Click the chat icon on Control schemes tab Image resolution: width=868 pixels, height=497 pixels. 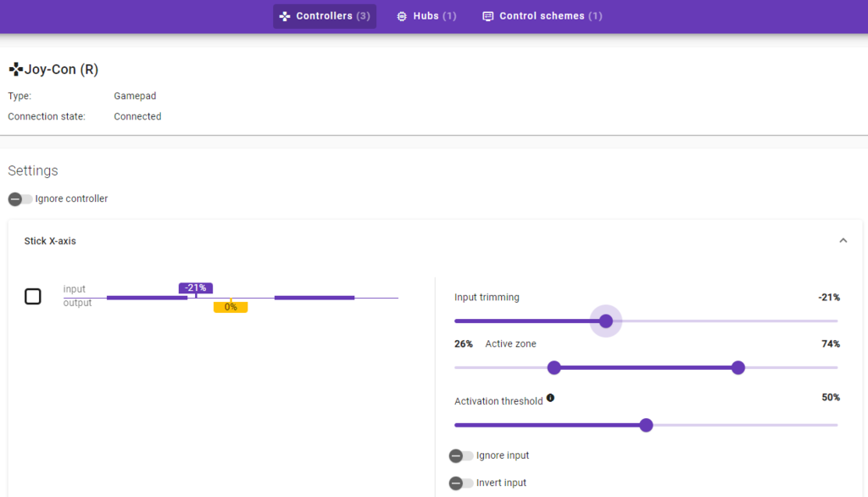click(487, 15)
